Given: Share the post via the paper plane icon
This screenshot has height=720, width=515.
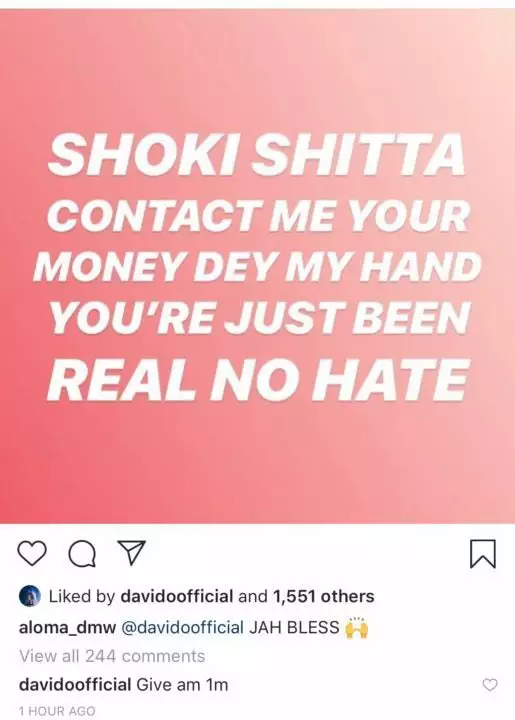Looking at the screenshot, I should (132, 552).
